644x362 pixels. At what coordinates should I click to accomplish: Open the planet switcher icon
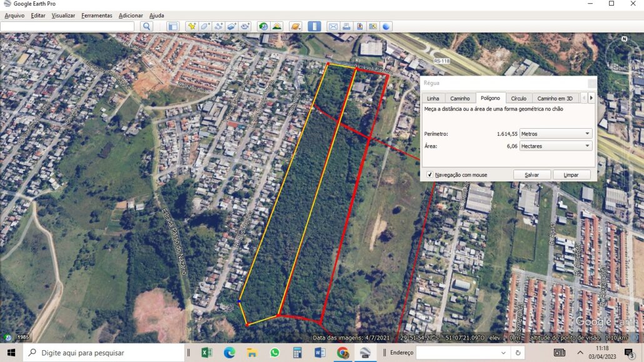(x=295, y=27)
